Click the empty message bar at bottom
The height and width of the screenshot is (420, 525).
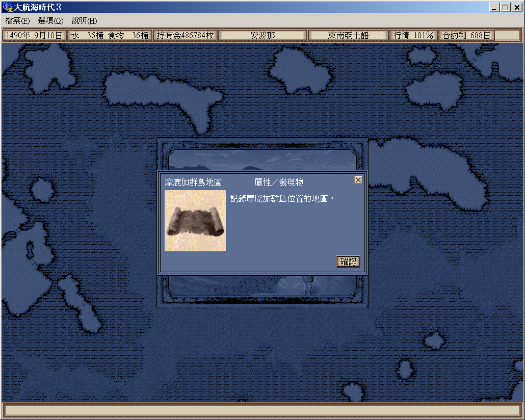click(262, 409)
